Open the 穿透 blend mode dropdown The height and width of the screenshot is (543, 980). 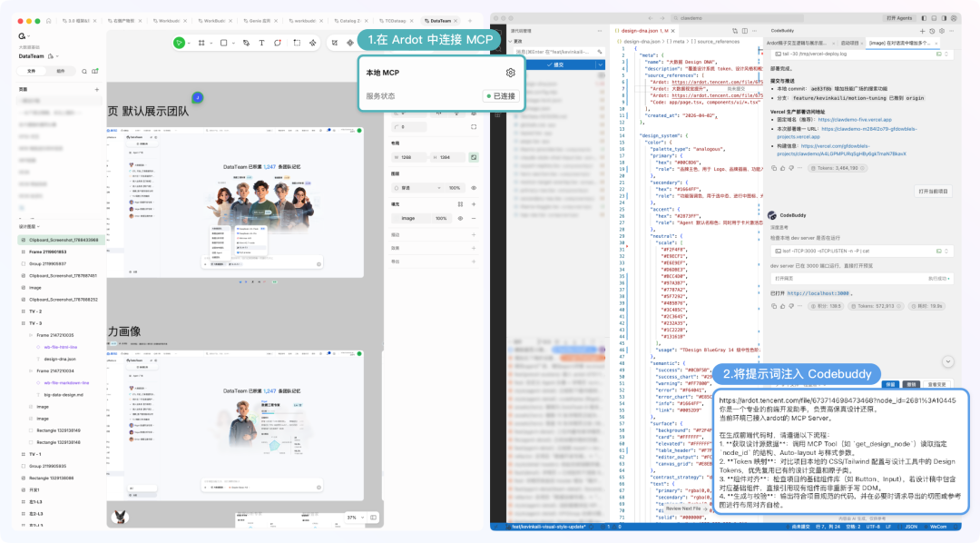point(417,188)
